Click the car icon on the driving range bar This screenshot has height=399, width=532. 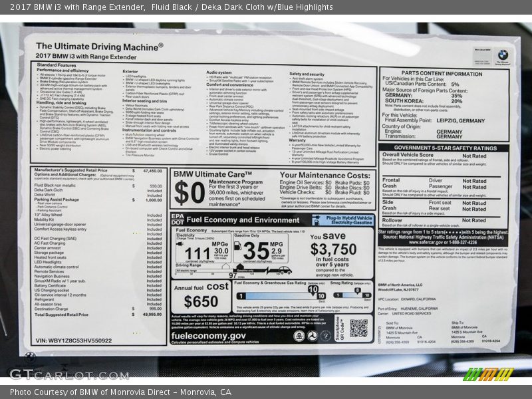[x=285, y=271]
